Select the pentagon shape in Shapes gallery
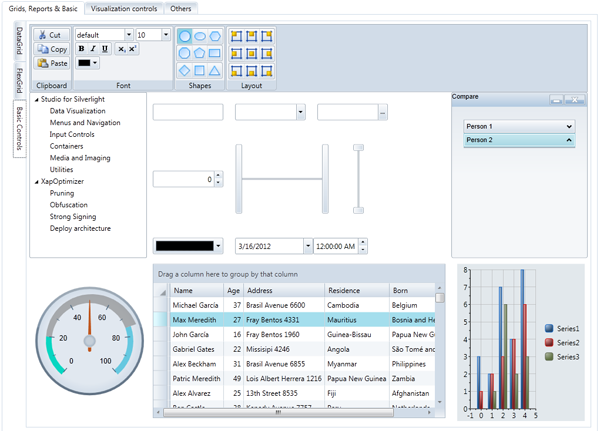The image size is (600, 431). pos(200,54)
